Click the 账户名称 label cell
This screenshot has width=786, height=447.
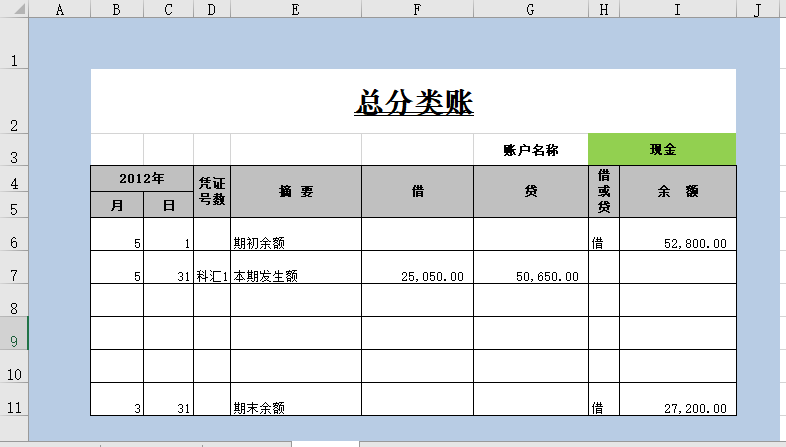coord(530,150)
